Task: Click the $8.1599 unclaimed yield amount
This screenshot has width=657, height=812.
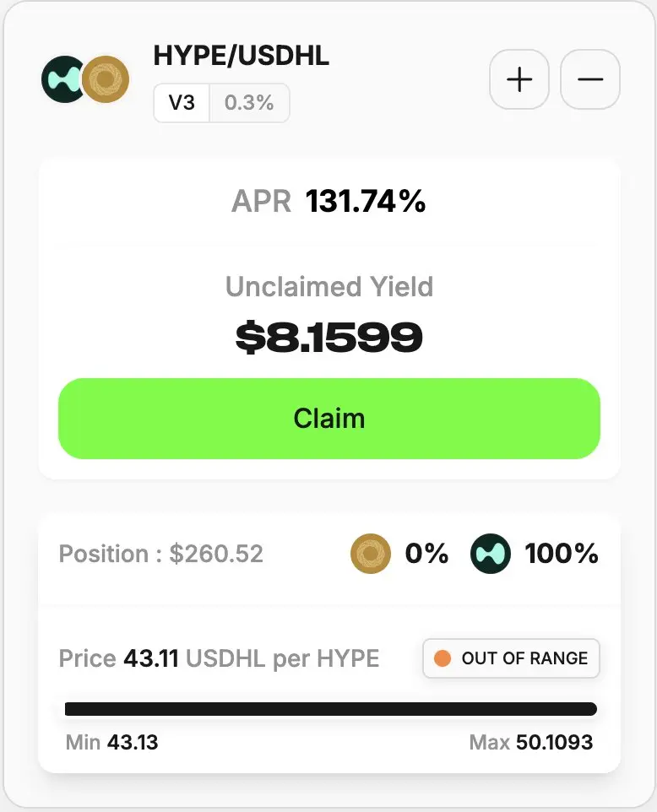Action: (329, 337)
